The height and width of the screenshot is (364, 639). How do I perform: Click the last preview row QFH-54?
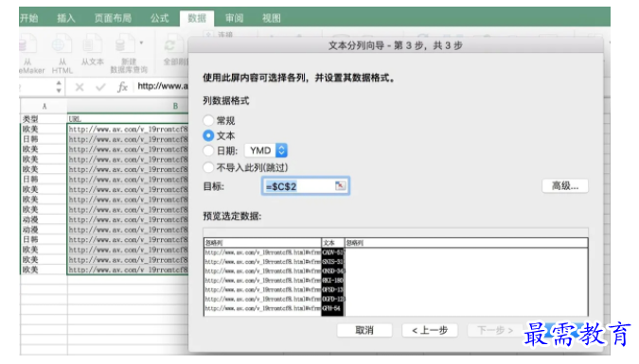point(333,308)
